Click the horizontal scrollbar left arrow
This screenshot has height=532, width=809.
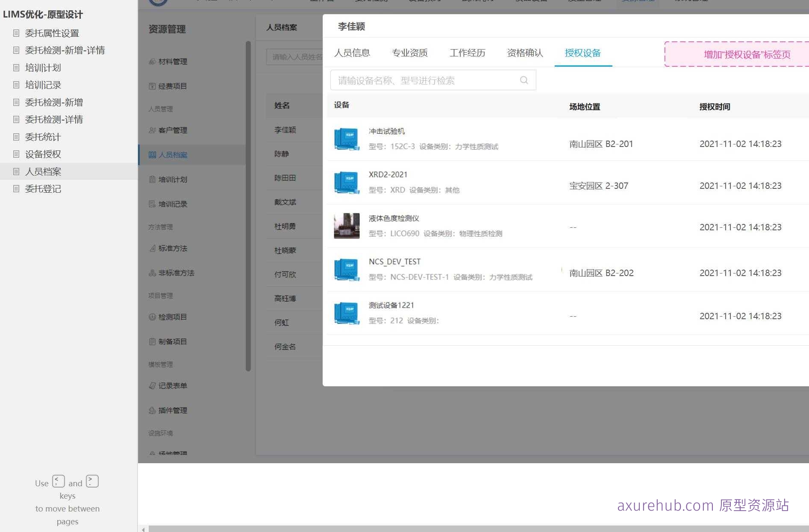[x=143, y=529]
